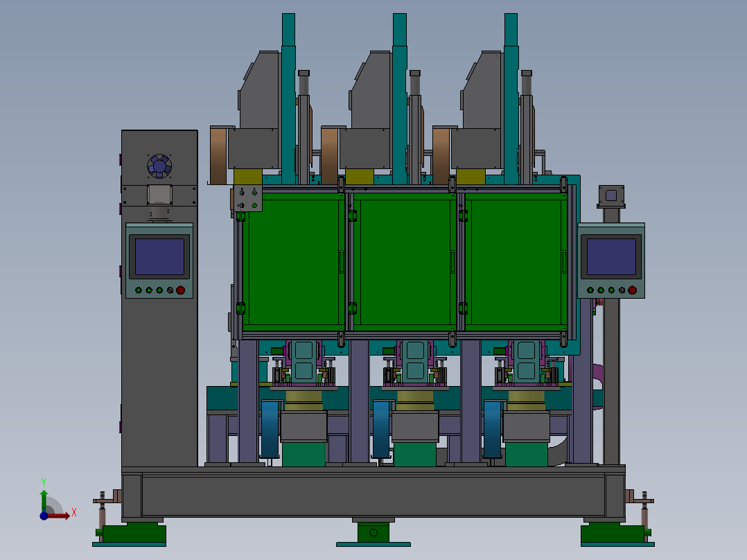Select the small camera box above the right panel
This screenshot has width=747, height=560.
click(611, 196)
